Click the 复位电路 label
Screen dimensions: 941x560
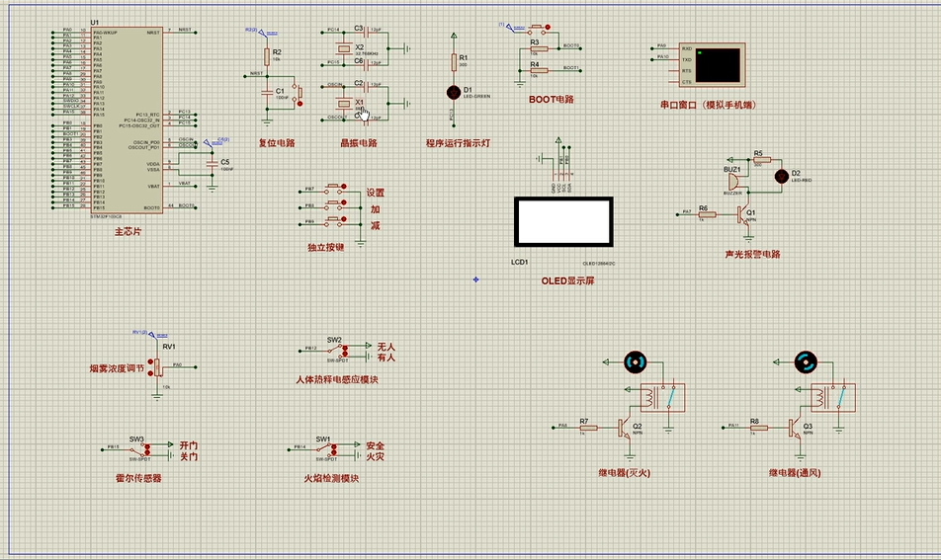click(x=277, y=143)
